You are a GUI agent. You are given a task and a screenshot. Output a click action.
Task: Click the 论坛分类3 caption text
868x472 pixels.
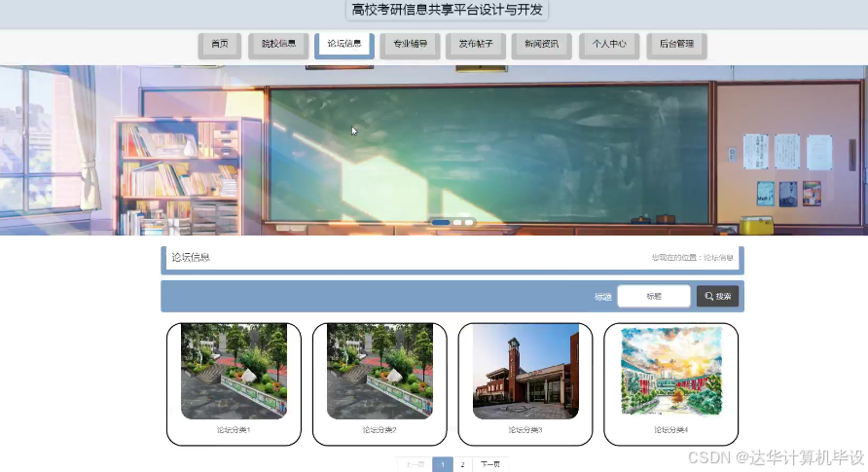tap(525, 430)
